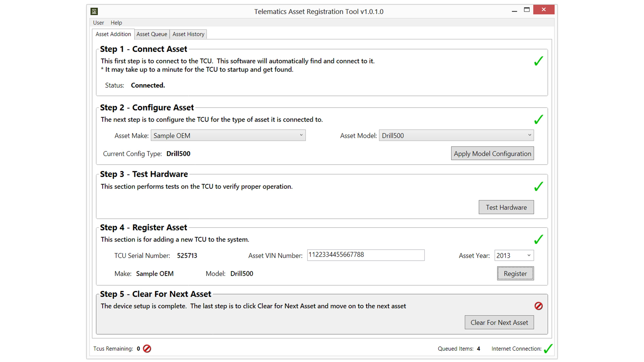Click Model value Drill500 in Step 4

(x=241, y=274)
